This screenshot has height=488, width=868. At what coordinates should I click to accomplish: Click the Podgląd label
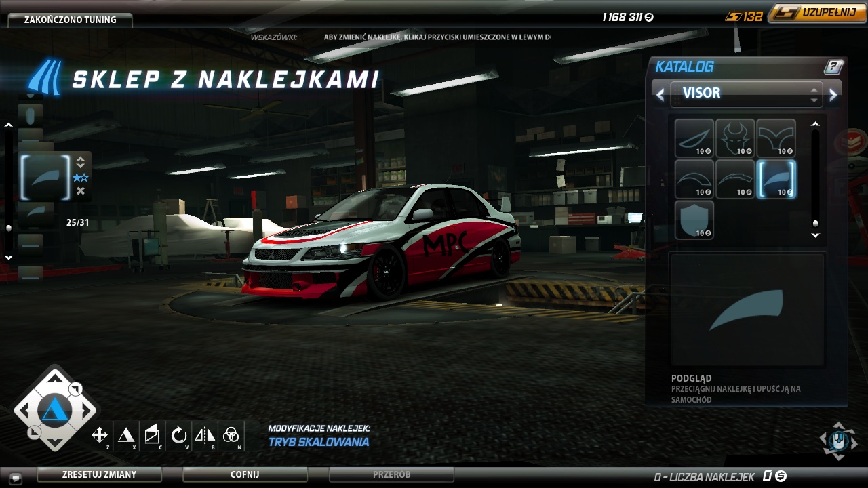tap(691, 378)
